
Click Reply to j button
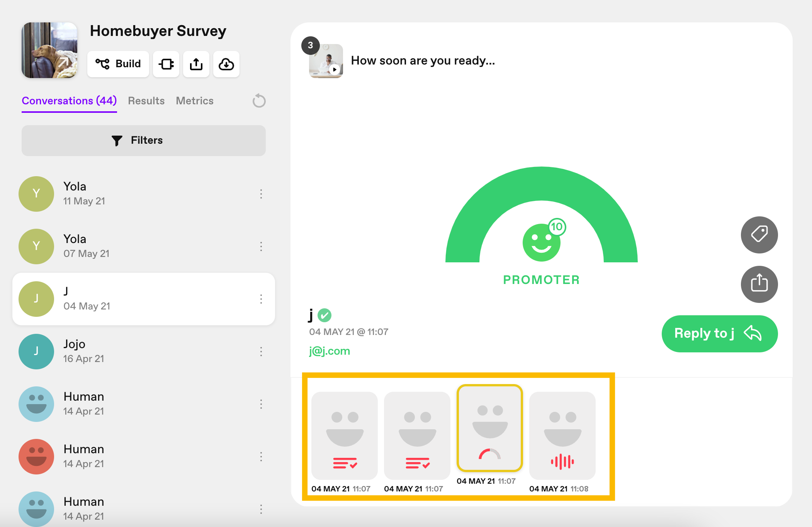click(720, 333)
